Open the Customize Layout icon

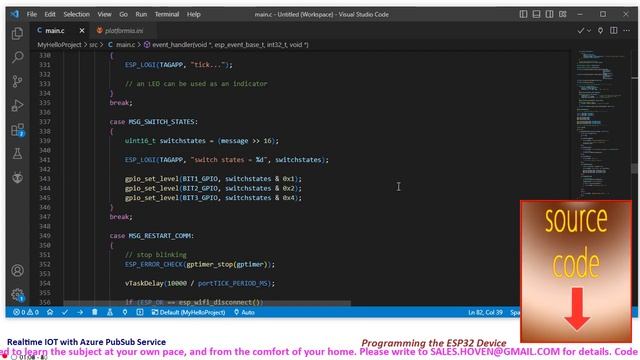563,14
